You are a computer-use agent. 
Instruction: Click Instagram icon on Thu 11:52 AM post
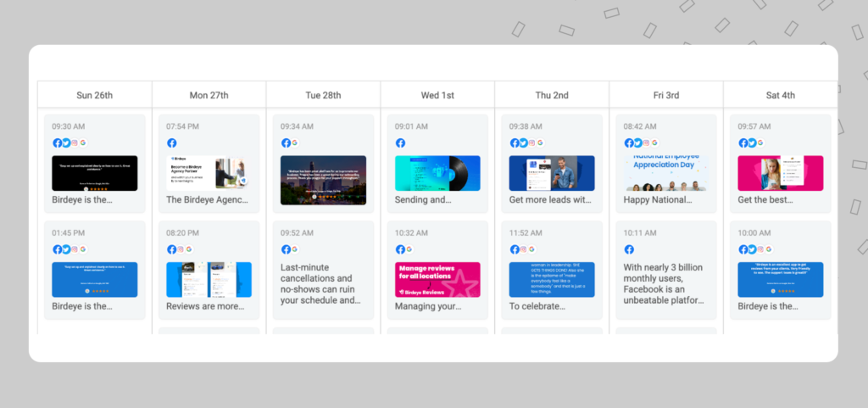click(523, 249)
